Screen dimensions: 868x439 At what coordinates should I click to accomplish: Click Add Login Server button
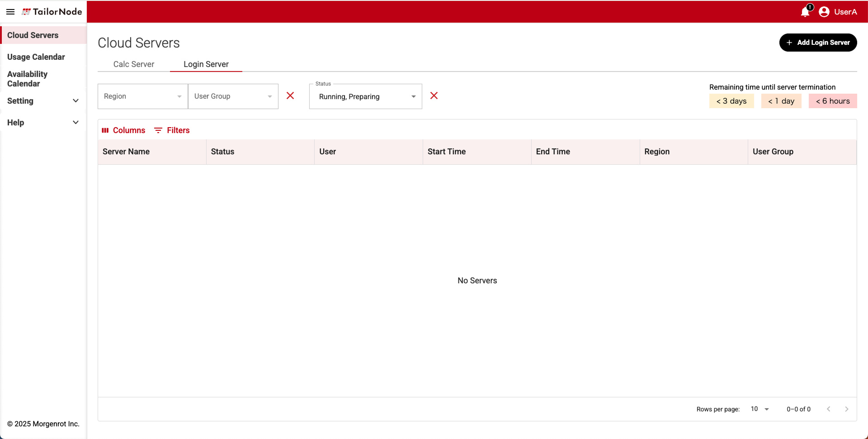[818, 43]
